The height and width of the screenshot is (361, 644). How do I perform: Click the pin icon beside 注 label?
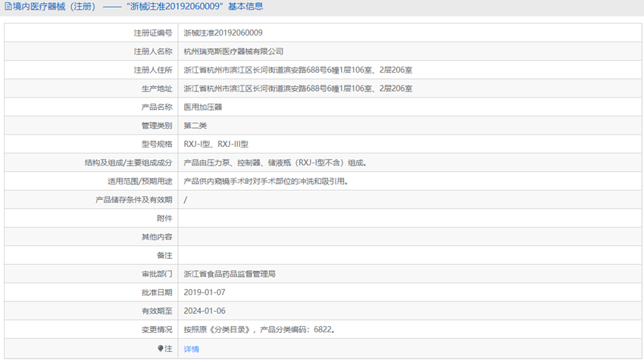(x=160, y=348)
